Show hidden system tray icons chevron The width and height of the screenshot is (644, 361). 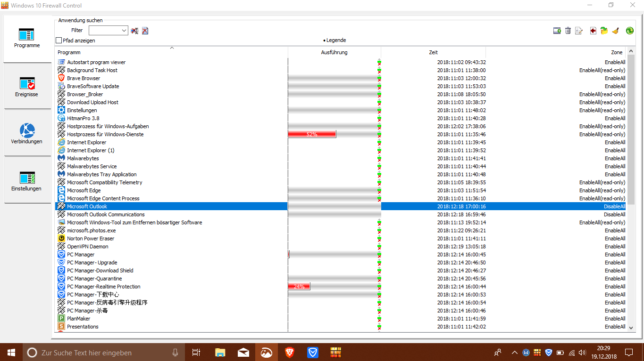pos(514,353)
